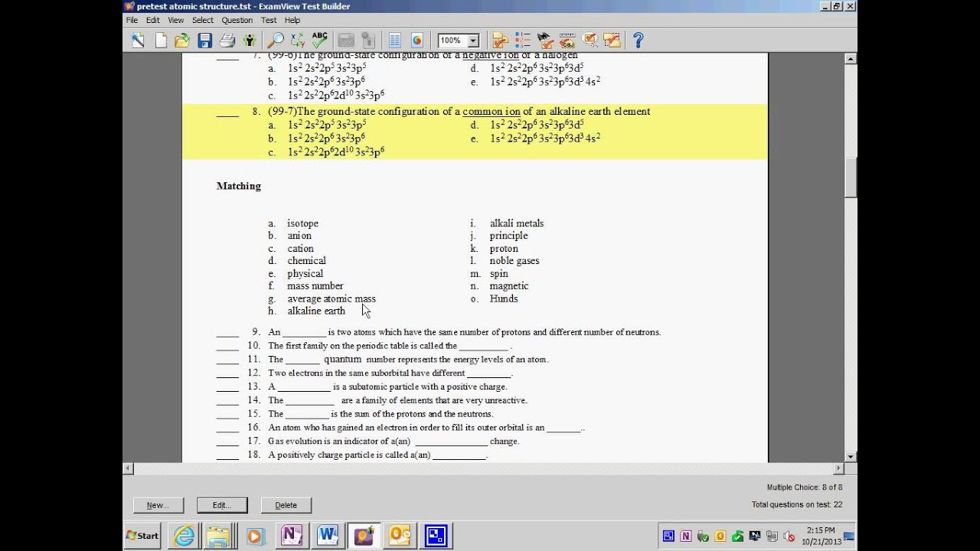Click the colorful swirl page icon
This screenshot has height=551, width=980.
(x=417, y=41)
